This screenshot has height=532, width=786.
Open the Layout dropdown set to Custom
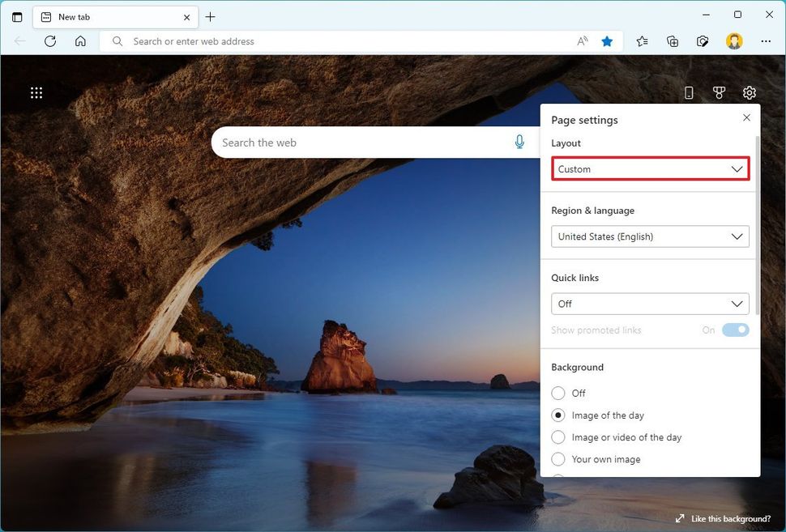(650, 168)
